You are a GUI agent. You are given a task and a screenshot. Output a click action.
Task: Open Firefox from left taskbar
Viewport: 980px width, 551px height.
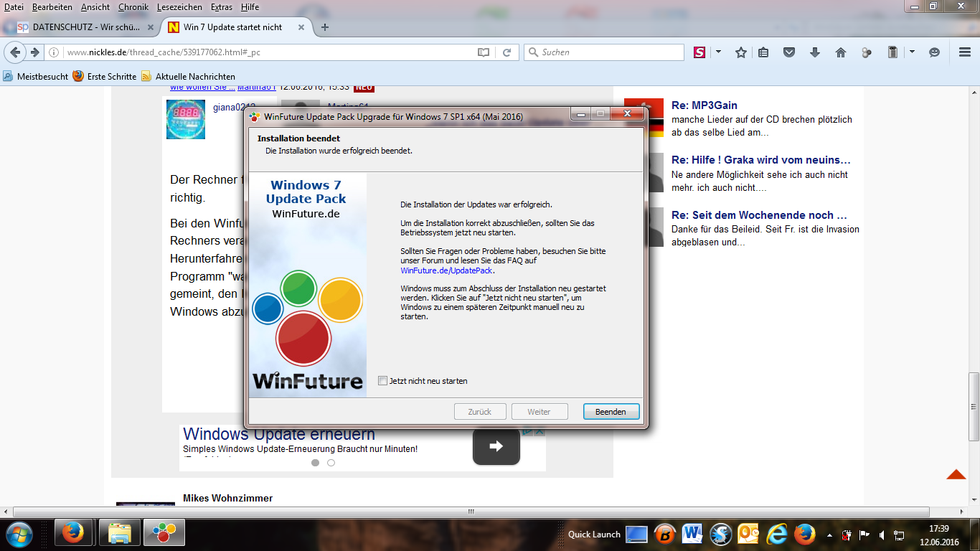tap(73, 534)
